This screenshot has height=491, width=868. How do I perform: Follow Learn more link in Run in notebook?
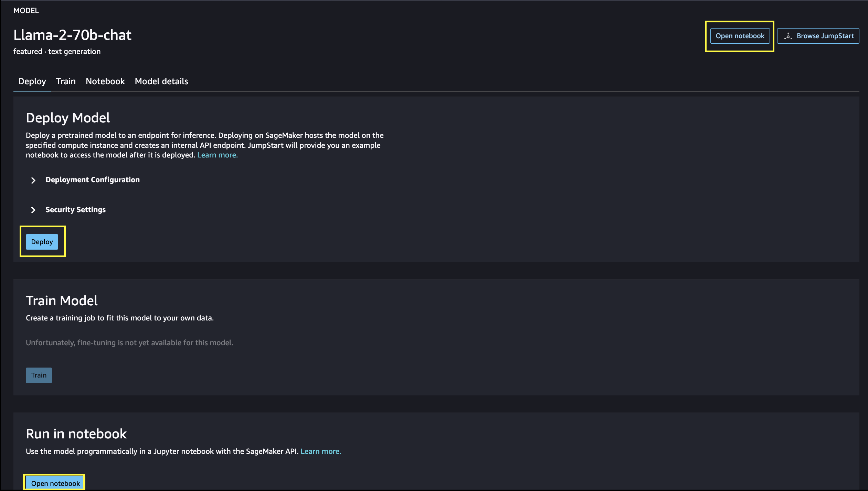tap(320, 451)
